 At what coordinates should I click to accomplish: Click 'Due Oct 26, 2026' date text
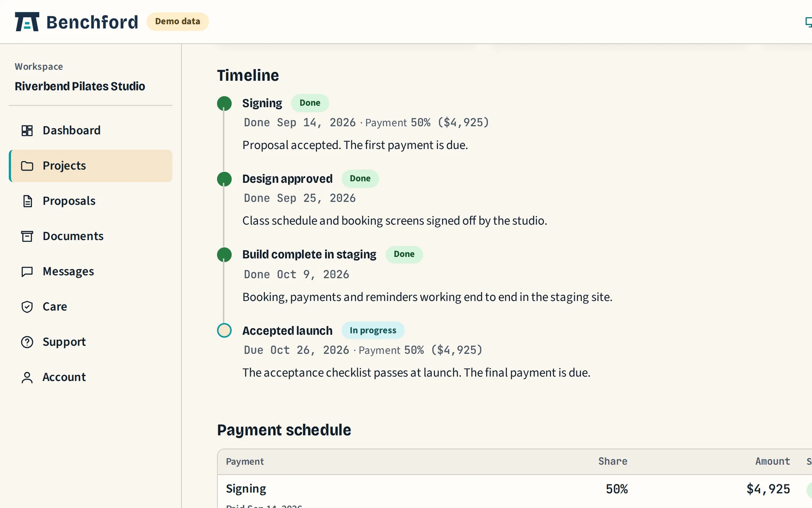click(x=296, y=350)
